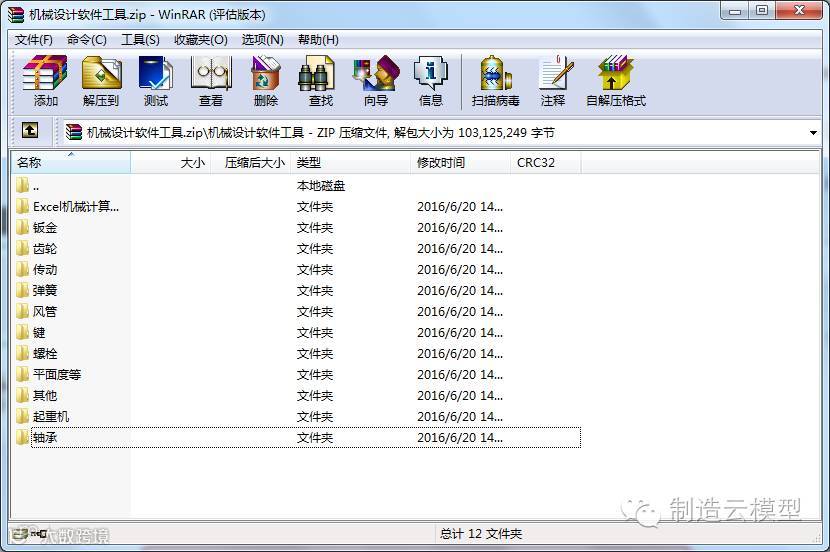Click the Find (查找) binoculars icon

tap(320, 81)
